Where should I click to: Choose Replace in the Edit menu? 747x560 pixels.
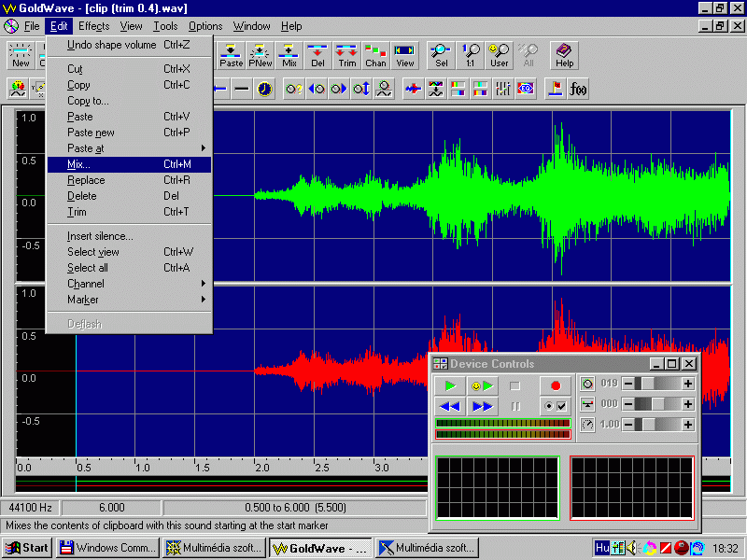[129, 180]
